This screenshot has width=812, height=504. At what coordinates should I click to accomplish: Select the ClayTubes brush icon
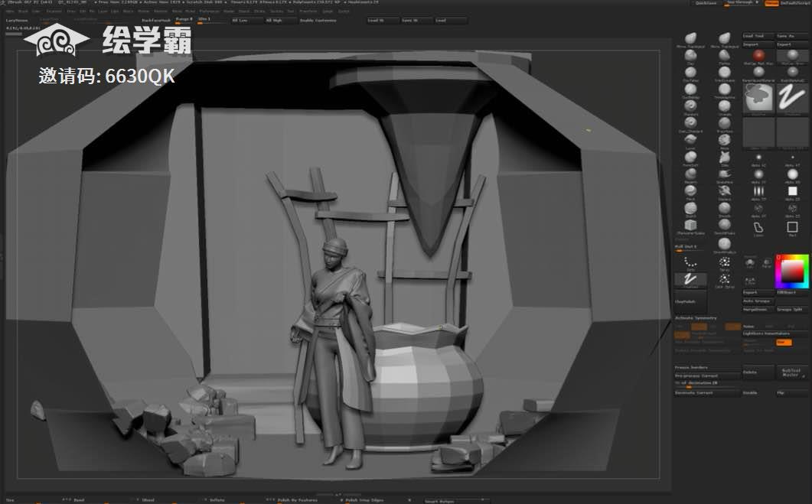pos(690,72)
